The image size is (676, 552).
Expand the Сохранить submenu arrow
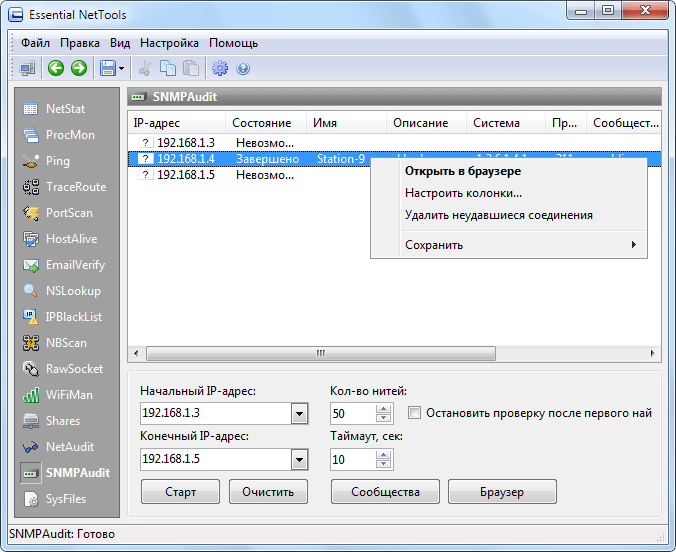click(x=634, y=245)
